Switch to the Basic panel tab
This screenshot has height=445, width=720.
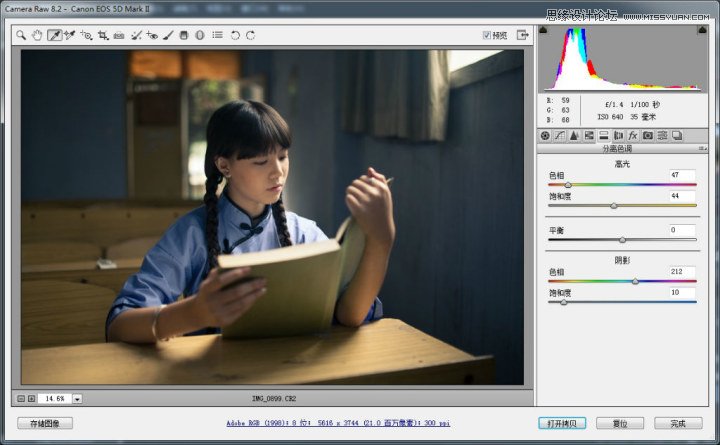[545, 135]
